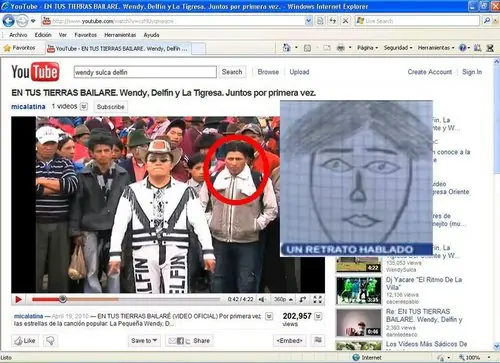The image size is (500, 363).
Task: Go forward with the browser Forward arrow
Action: pos(22,21)
